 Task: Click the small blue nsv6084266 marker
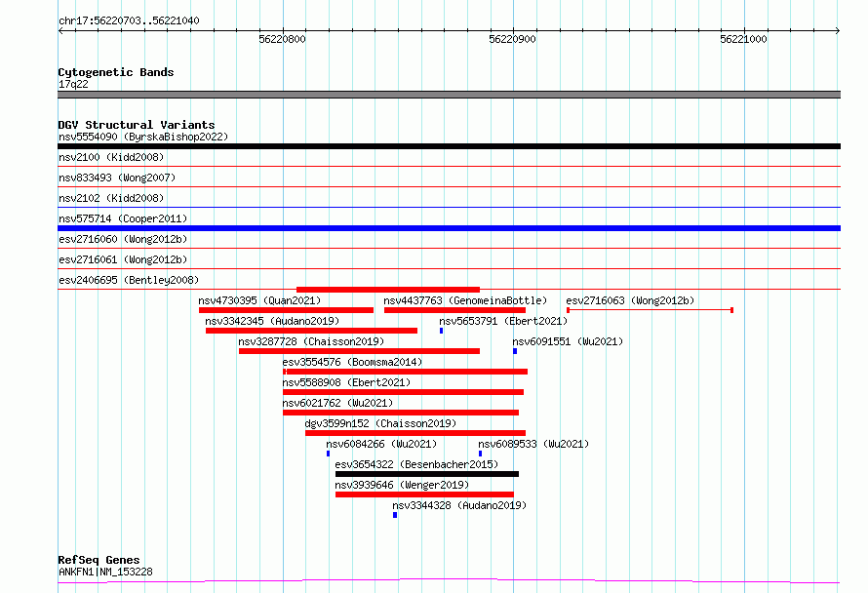coord(329,454)
